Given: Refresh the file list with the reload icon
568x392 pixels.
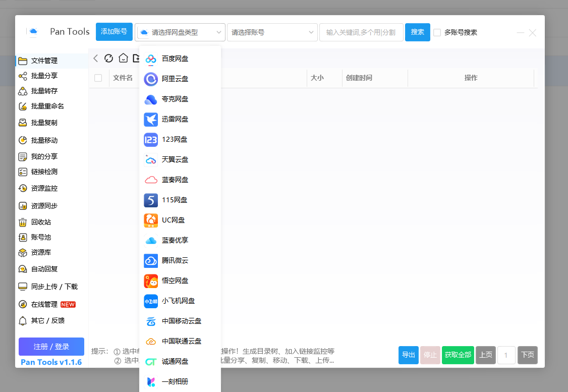Looking at the screenshot, I should click(108, 59).
